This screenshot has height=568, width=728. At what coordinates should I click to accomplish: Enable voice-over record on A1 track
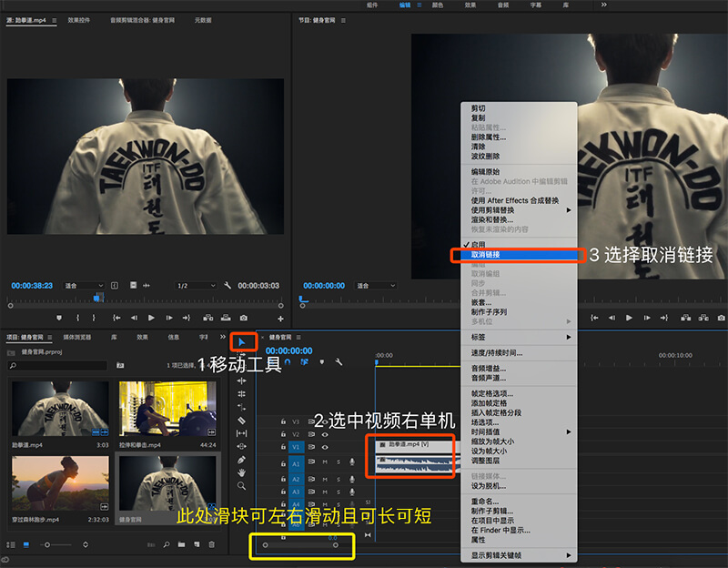coord(352,462)
